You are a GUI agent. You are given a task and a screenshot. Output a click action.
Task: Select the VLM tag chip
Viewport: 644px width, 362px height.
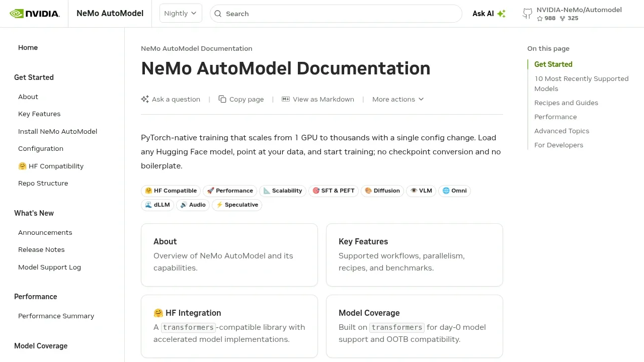[x=421, y=191]
